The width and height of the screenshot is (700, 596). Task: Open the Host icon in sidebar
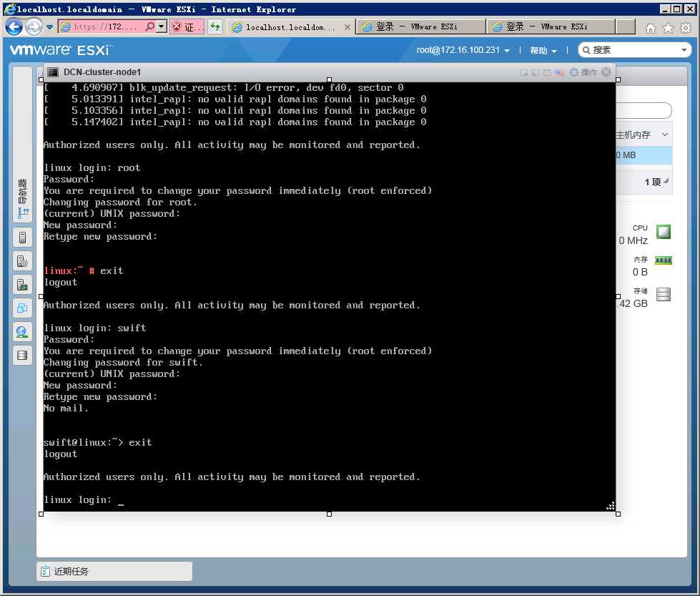point(22,238)
